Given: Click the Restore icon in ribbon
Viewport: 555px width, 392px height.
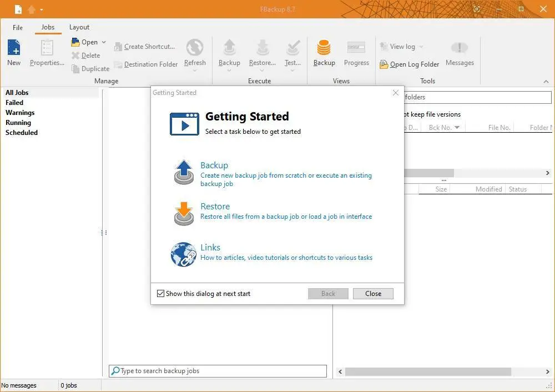Looking at the screenshot, I should (263, 47).
